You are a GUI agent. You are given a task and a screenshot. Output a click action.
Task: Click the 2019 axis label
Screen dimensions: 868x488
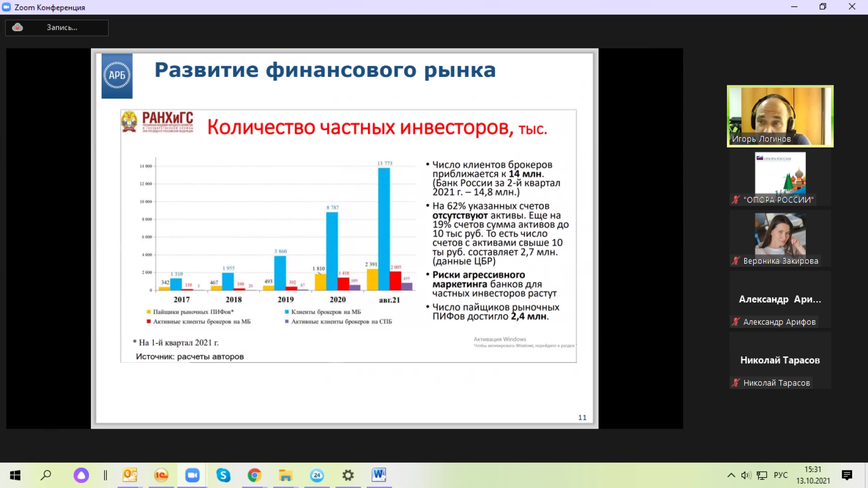click(286, 299)
